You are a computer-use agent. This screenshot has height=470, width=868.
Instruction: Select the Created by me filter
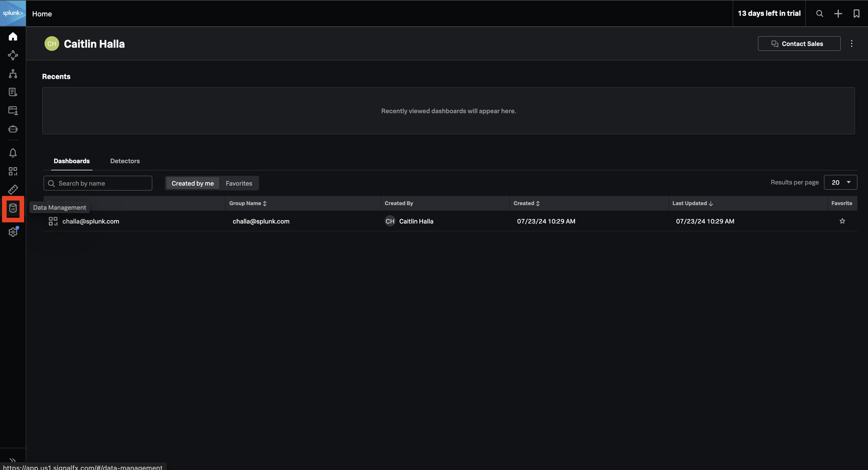(x=192, y=183)
